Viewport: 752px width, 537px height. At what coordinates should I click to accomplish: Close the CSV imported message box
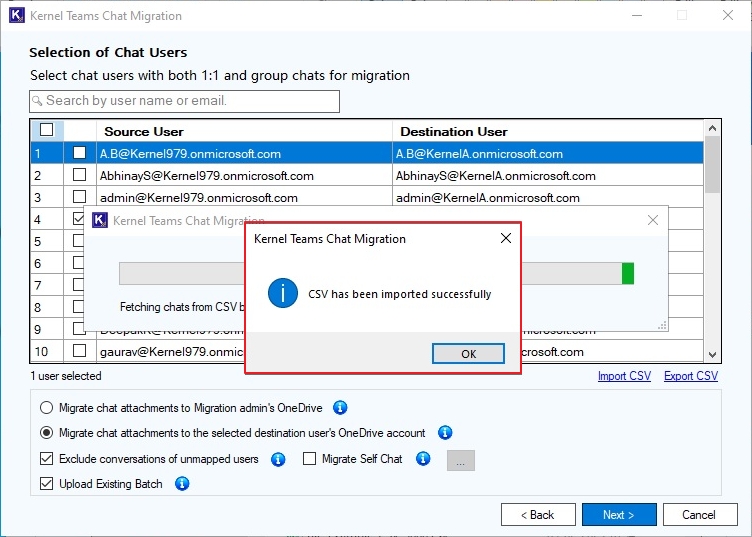coord(505,238)
